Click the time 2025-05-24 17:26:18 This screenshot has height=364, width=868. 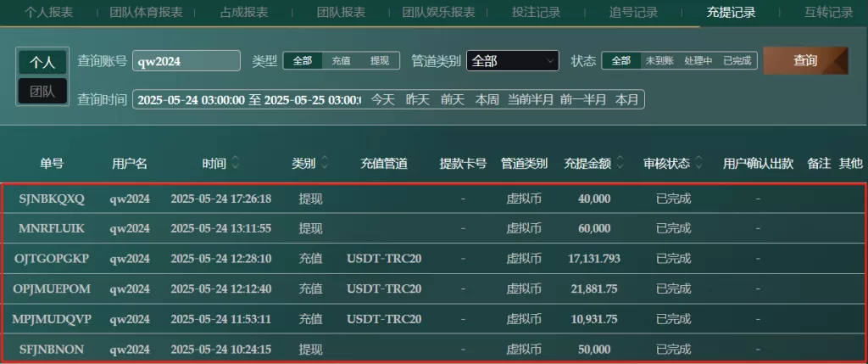(x=221, y=199)
